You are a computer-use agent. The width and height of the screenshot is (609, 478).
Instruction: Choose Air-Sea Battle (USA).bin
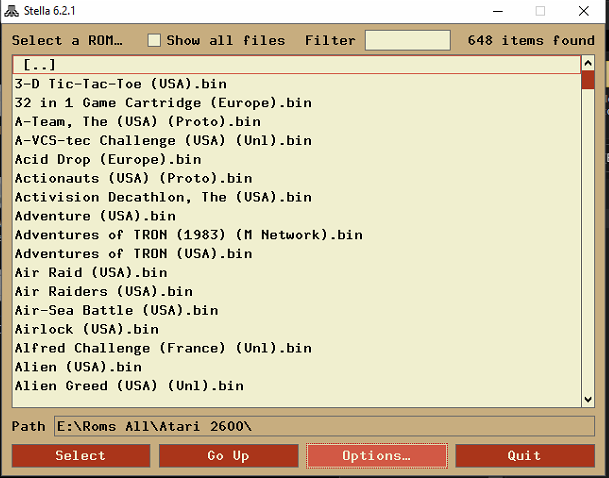116,310
